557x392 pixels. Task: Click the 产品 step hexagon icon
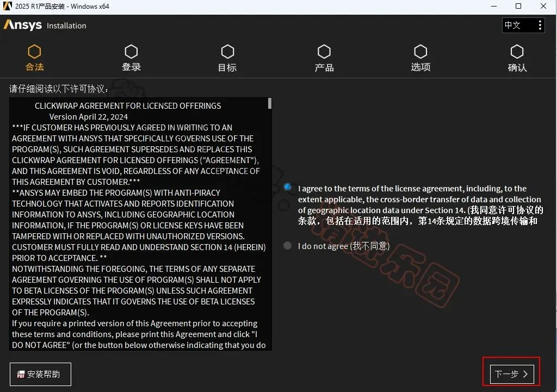324,52
